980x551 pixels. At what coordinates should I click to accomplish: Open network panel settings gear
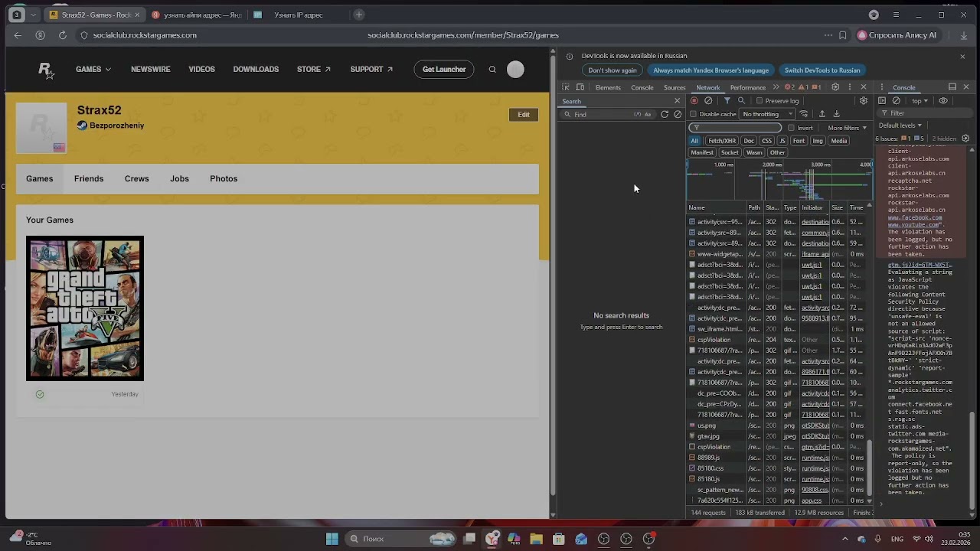[x=864, y=101]
